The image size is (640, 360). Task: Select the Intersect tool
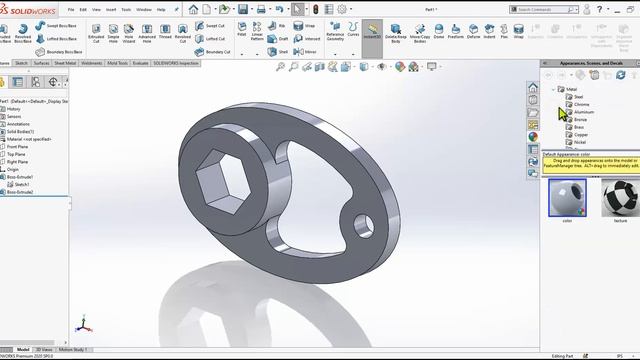(307, 39)
